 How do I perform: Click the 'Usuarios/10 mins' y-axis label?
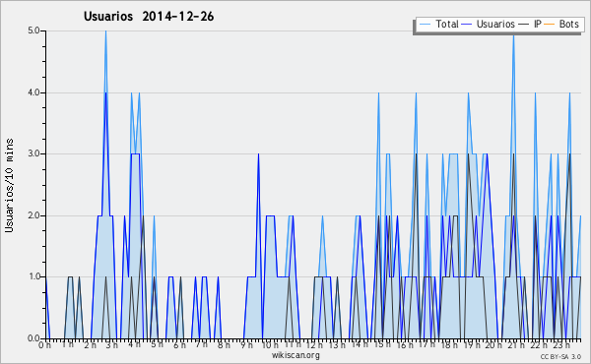[9, 185]
